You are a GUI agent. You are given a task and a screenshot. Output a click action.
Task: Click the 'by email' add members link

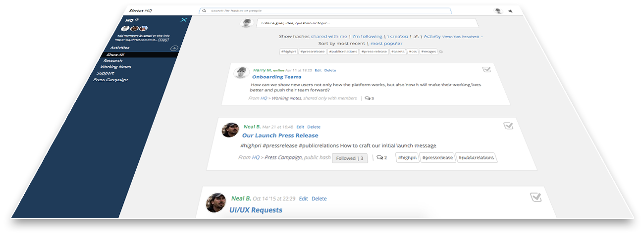145,36
